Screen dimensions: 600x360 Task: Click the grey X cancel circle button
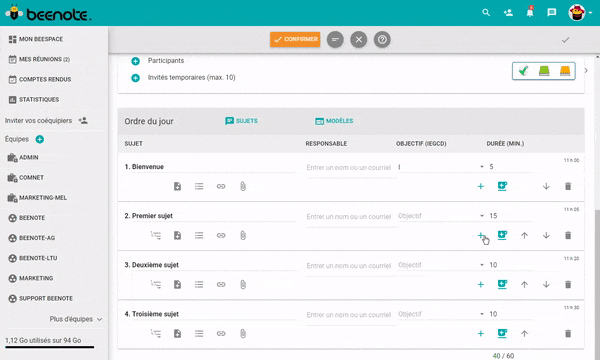[359, 39]
